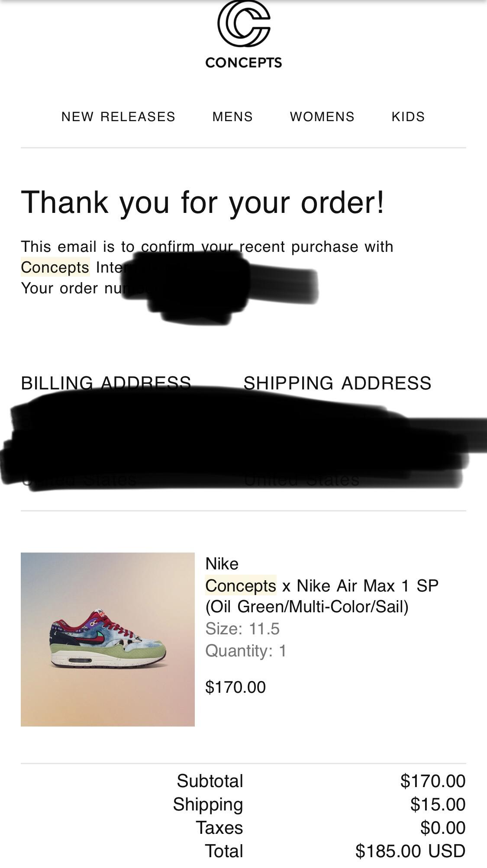Click the Thank you for your order heading
This screenshot has width=487, height=868.
pyautogui.click(x=203, y=202)
